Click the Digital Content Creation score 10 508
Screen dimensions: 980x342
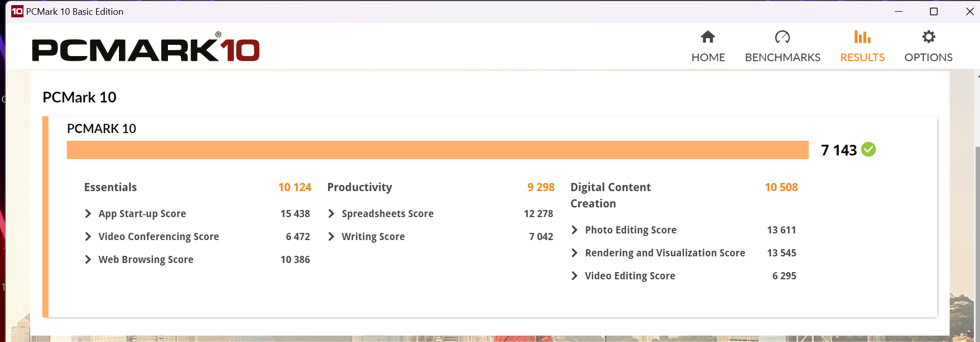click(781, 187)
